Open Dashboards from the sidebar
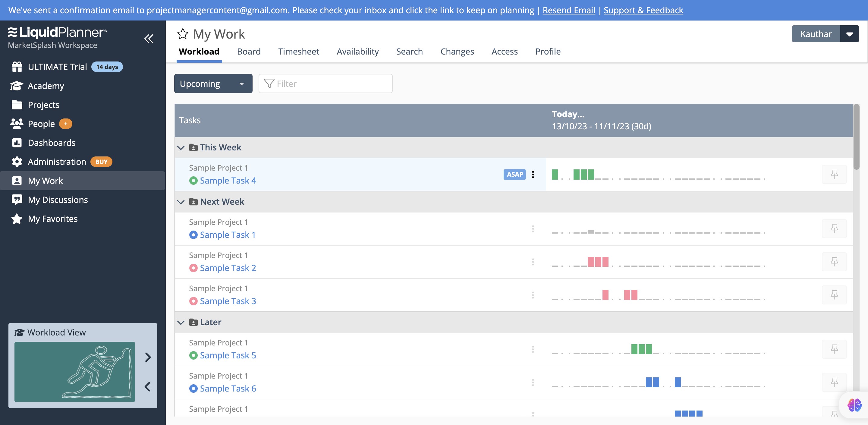Screen dimensions: 868x425 point(51,143)
